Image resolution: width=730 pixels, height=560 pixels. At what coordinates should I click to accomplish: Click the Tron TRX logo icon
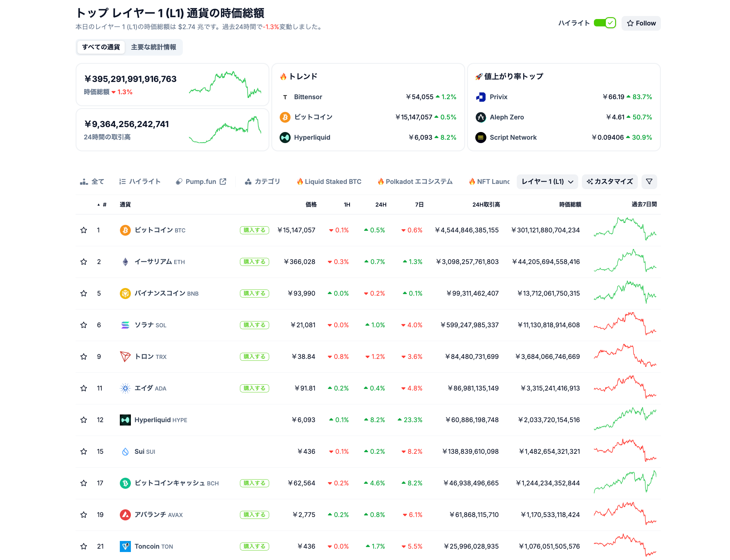point(125,357)
